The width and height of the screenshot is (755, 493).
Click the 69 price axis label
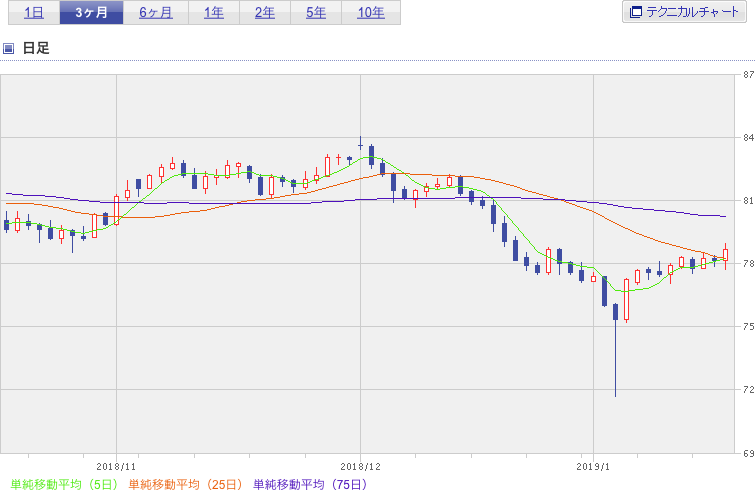point(748,453)
